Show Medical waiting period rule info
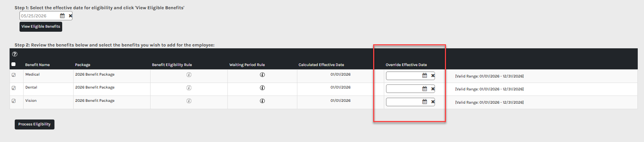The width and height of the screenshot is (644, 142). pos(262,75)
